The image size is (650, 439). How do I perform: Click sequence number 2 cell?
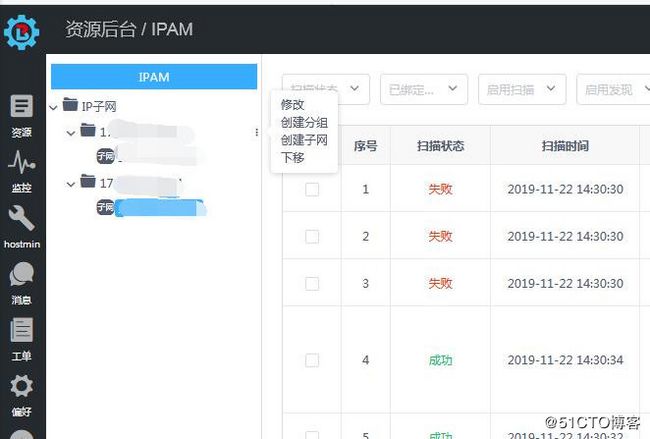click(366, 237)
